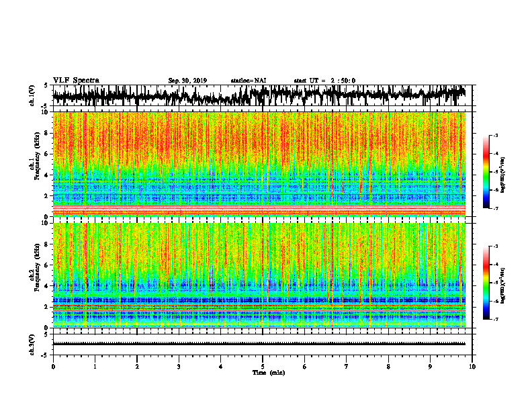Click the "ch.1(V)" waveform axis label
Image resolution: width=532 pixels, height=411 pixels.
coord(32,95)
